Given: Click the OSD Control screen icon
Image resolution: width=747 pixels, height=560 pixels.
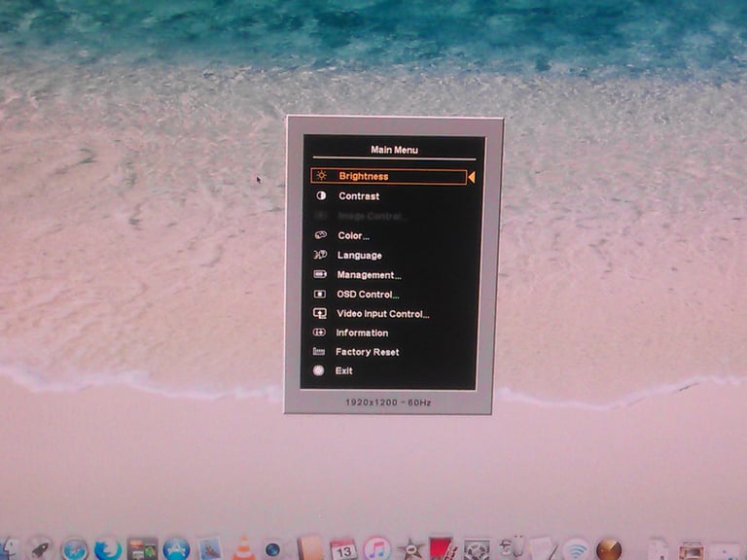Looking at the screenshot, I should pyautogui.click(x=320, y=295).
